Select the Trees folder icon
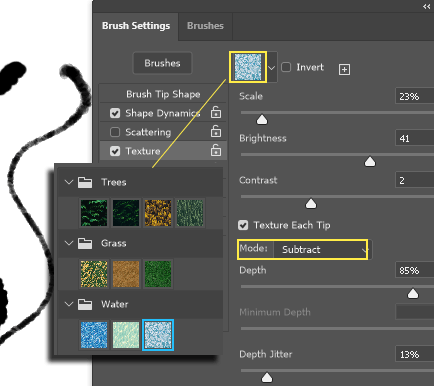 point(85,182)
